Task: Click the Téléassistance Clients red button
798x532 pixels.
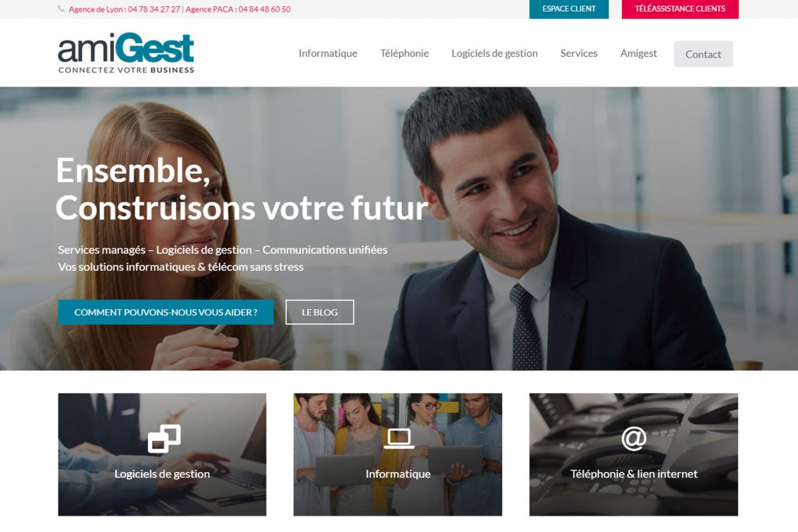Action: (680, 9)
